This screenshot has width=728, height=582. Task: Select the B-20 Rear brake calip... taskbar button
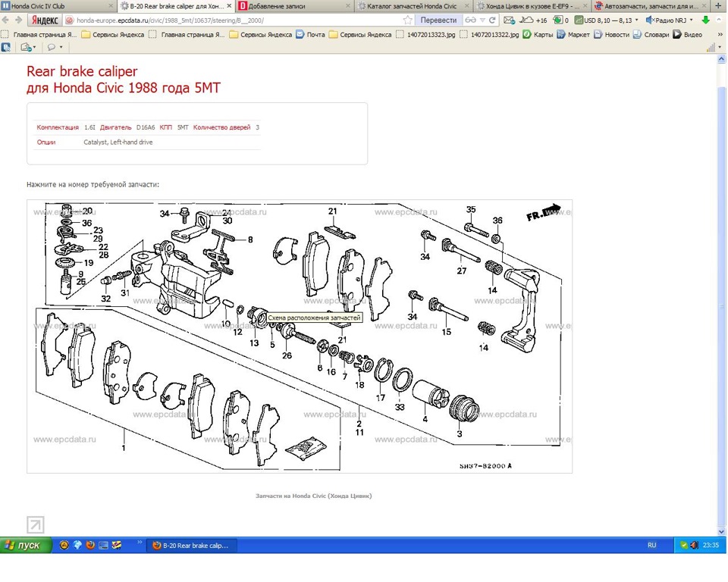pyautogui.click(x=192, y=546)
